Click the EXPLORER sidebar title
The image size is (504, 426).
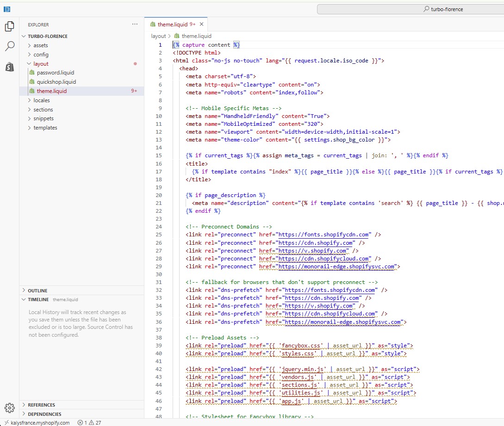38,25
